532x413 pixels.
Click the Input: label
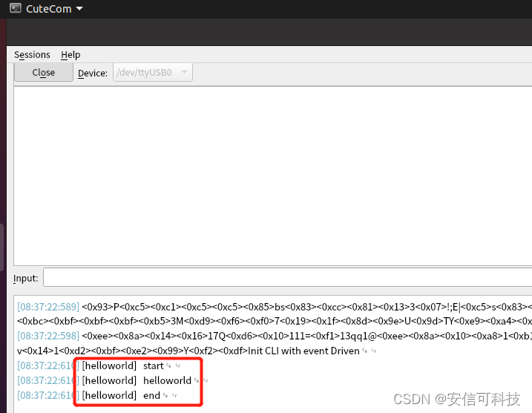pos(26,278)
